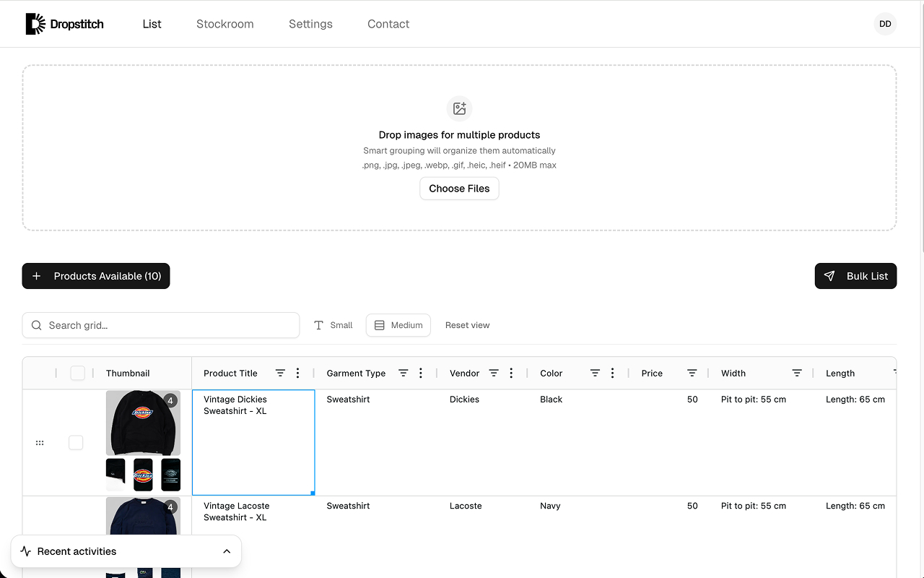Viewport: 924px width, 578px height.
Task: Switch to Medium row size
Action: pyautogui.click(x=398, y=325)
